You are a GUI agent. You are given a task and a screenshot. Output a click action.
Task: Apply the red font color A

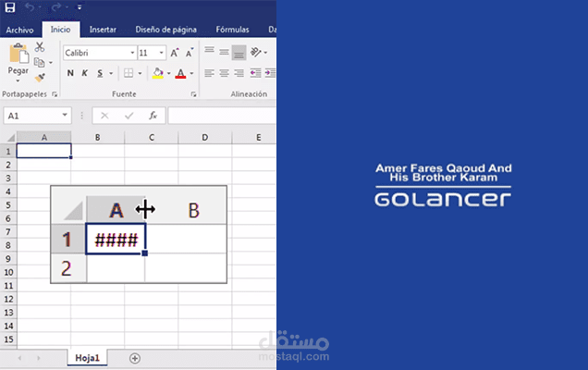point(181,73)
